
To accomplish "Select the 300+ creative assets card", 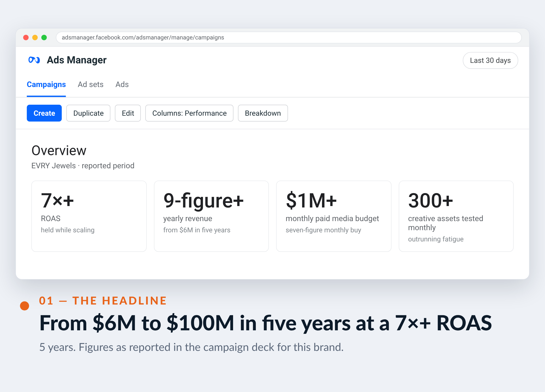I will coord(456,216).
